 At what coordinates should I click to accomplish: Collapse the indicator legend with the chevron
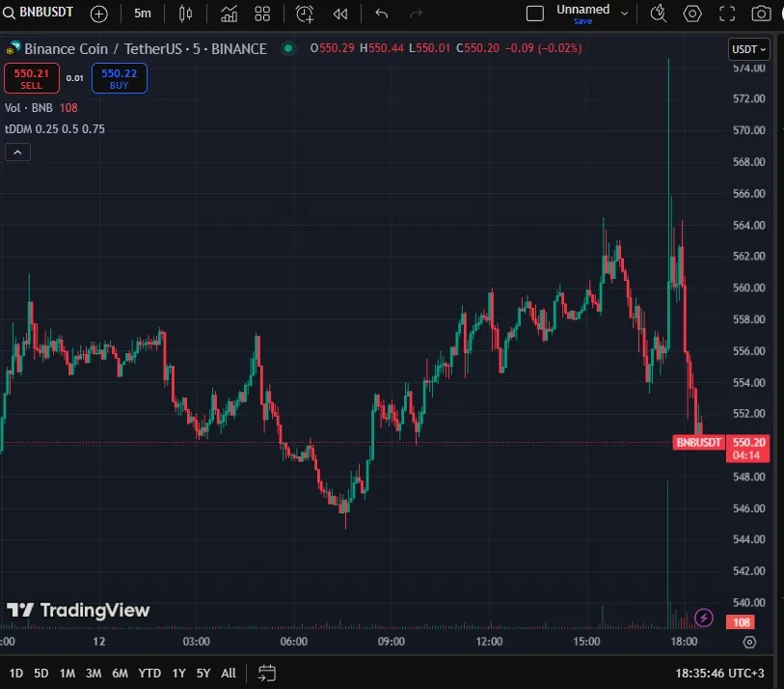tap(17, 152)
